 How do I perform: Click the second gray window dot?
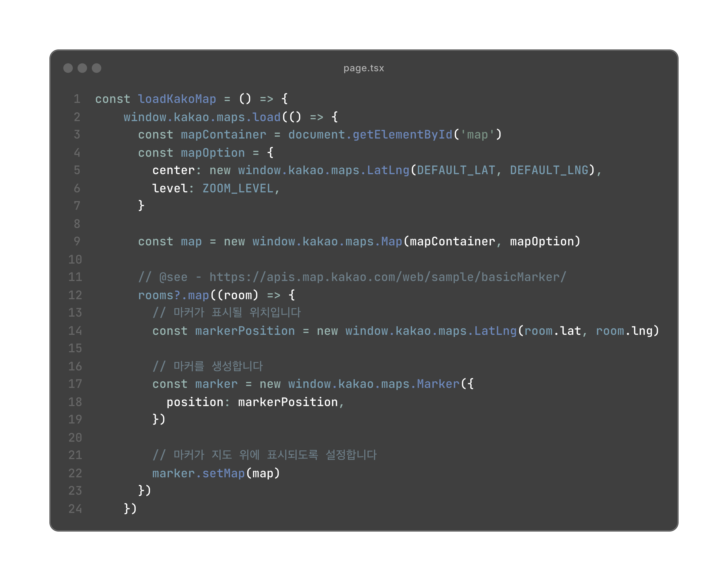click(82, 68)
